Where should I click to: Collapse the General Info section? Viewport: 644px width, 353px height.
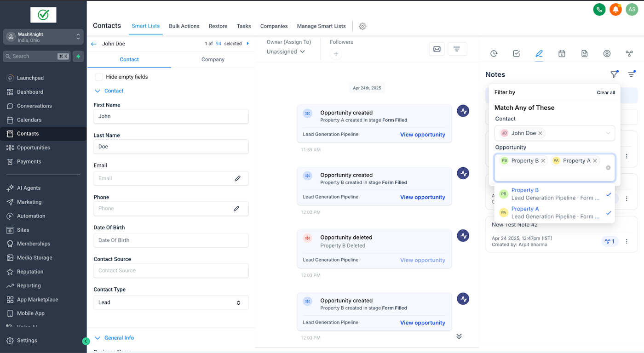pyautogui.click(x=98, y=338)
